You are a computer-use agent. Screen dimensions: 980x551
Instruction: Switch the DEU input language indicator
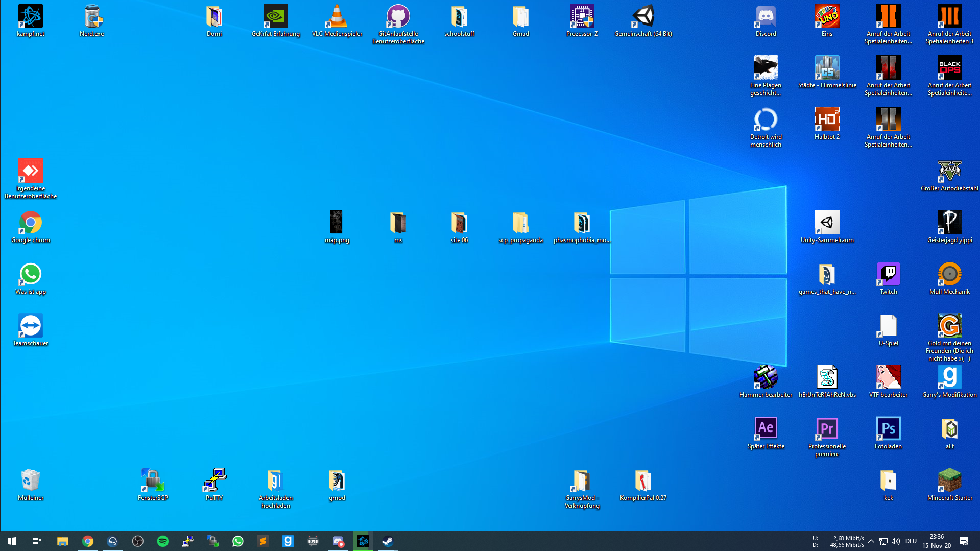coord(911,541)
